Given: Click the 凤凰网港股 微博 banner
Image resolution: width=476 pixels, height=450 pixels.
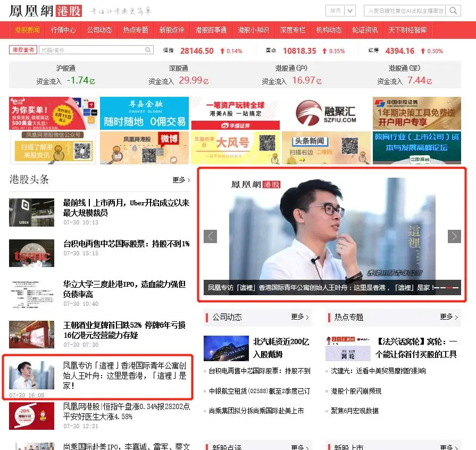Looking at the screenshot, I should click(x=144, y=148).
